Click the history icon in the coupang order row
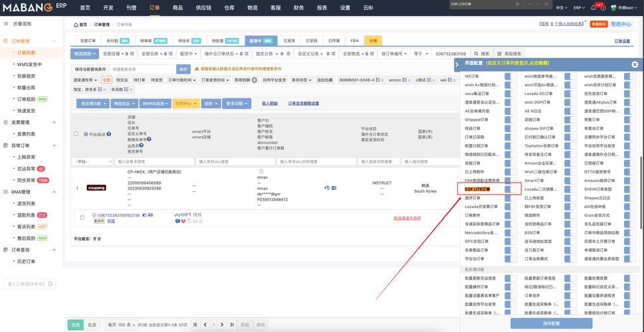This screenshot has height=332, width=644. [x=327, y=188]
